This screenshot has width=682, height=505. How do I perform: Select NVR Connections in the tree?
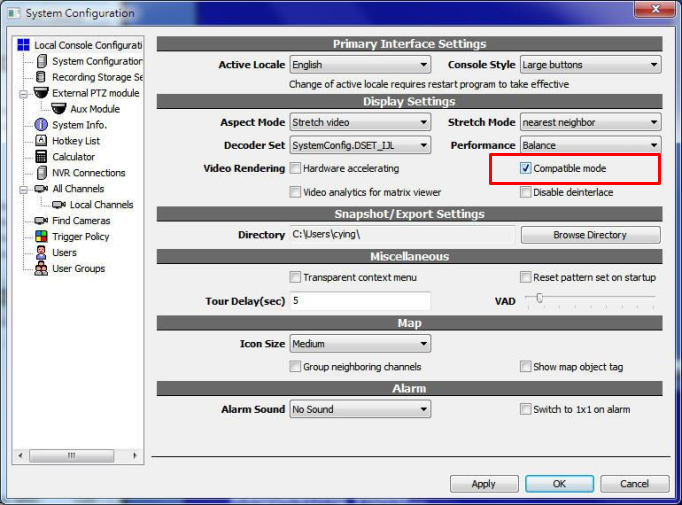pos(89,173)
